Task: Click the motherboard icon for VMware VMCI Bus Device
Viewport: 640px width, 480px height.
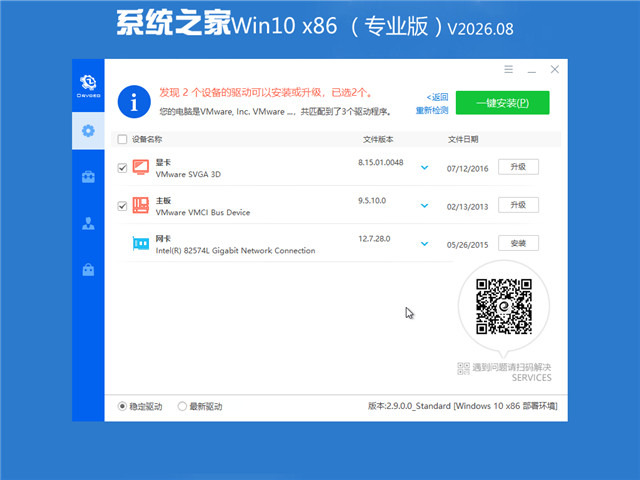Action: point(141,205)
